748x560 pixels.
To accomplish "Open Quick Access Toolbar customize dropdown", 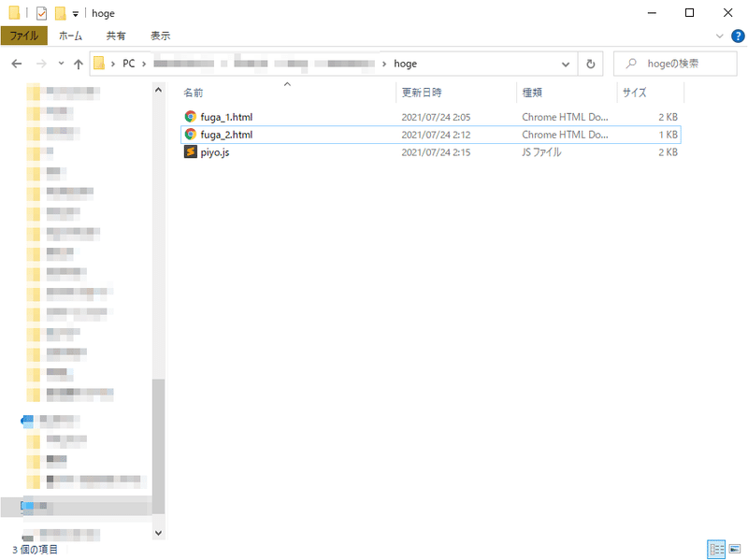I will [x=76, y=14].
